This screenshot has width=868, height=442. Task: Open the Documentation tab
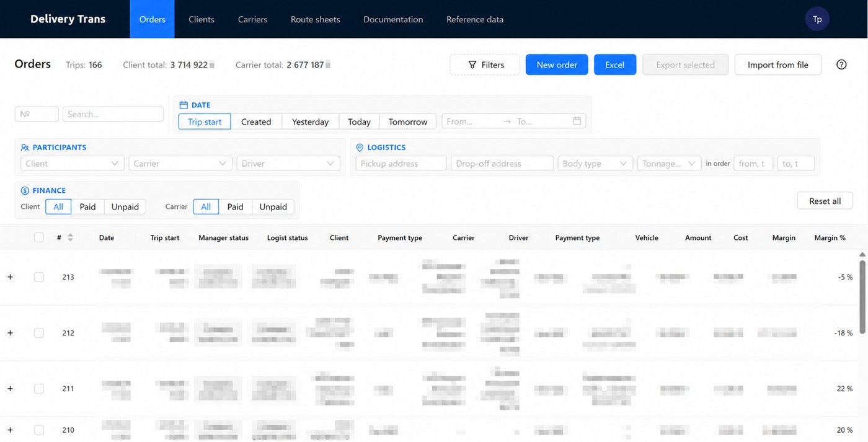pos(393,19)
